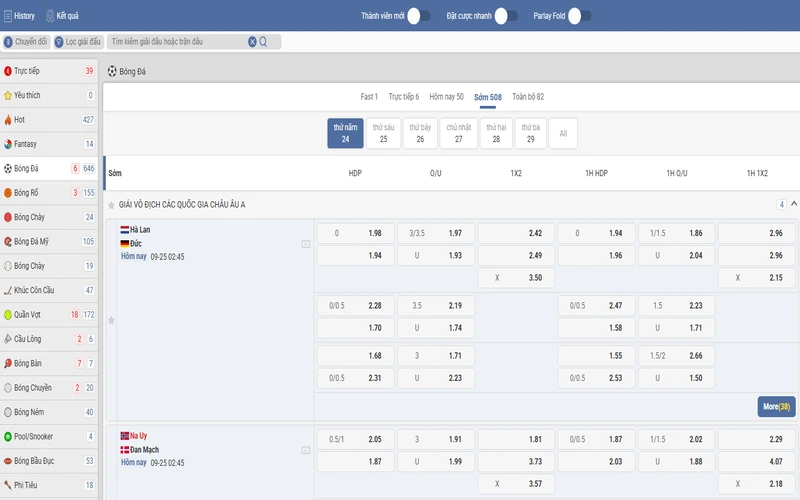Open stats icon for Hà Lan vs Đức

pyautogui.click(x=306, y=244)
